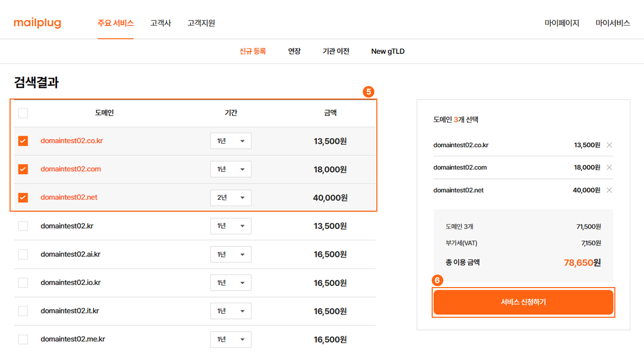Open the 주요 서비스 menu
Viewport: 644px width, 362px height.
116,23
